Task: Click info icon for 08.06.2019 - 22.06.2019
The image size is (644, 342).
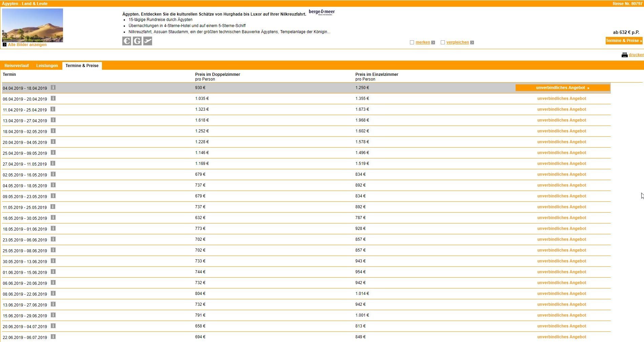Action: [x=53, y=293]
